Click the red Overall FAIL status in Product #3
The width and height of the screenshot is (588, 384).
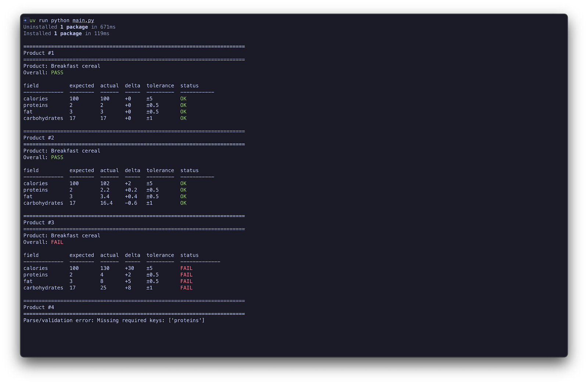coord(57,242)
